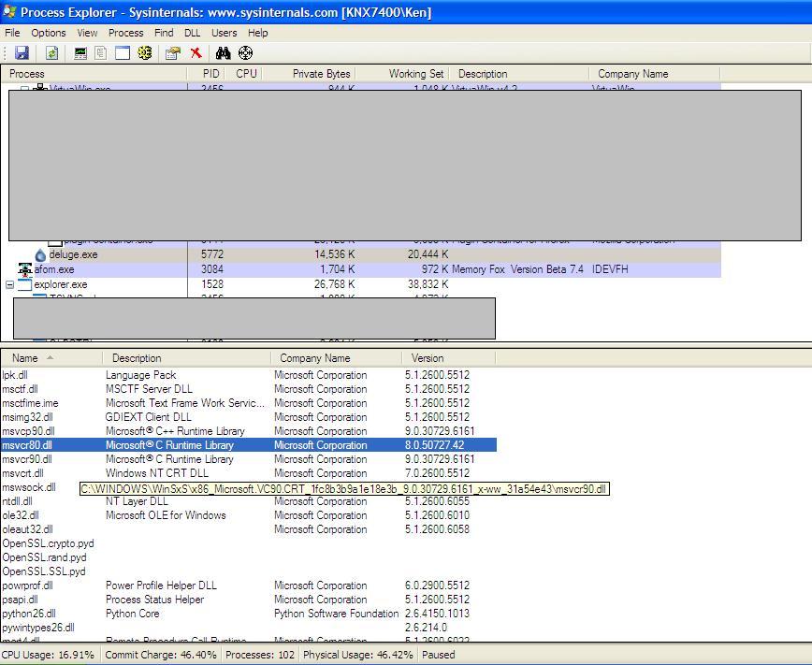Open the File menu
Image resolution: width=812 pixels, height=665 pixels.
coord(12,33)
